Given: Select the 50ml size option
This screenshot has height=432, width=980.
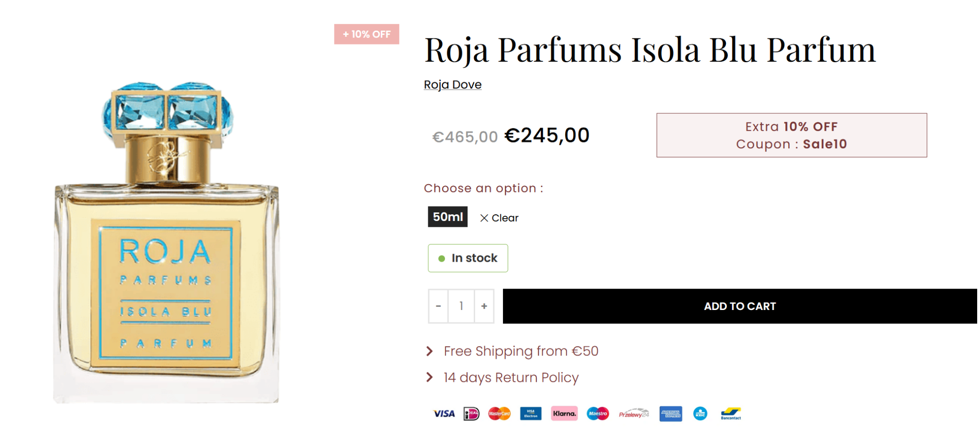Looking at the screenshot, I should coord(447,217).
